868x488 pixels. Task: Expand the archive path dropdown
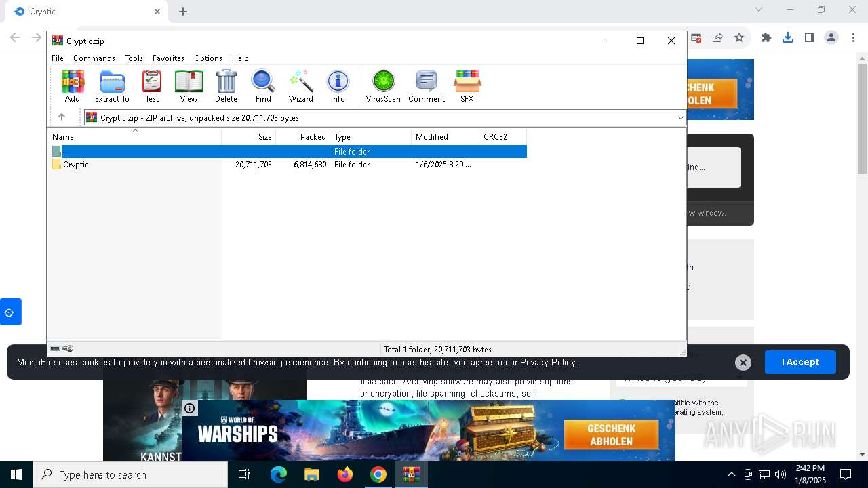pyautogui.click(x=680, y=118)
